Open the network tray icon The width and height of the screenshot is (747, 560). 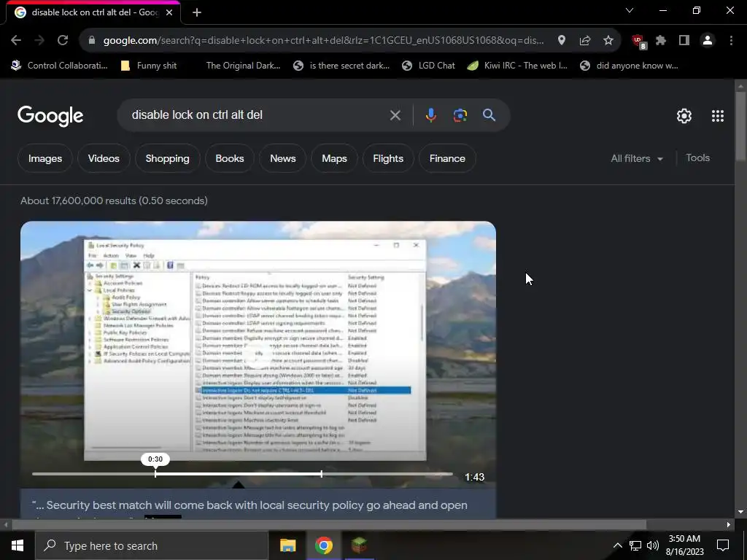click(x=635, y=545)
